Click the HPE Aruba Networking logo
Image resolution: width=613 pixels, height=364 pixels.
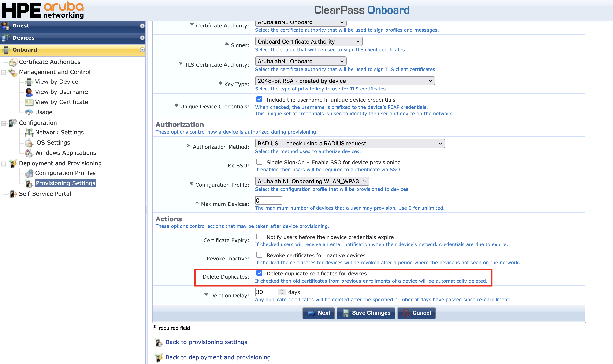(43, 10)
